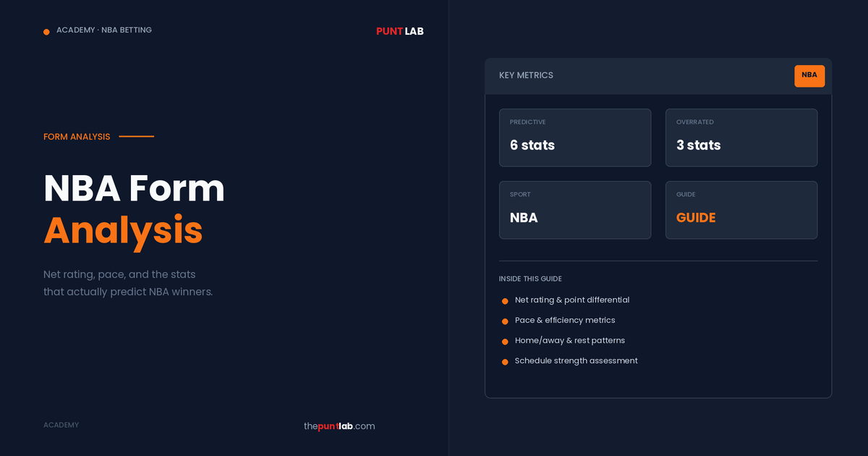Select the Overrated 3 stats card
The image size is (868, 456).
pos(741,138)
